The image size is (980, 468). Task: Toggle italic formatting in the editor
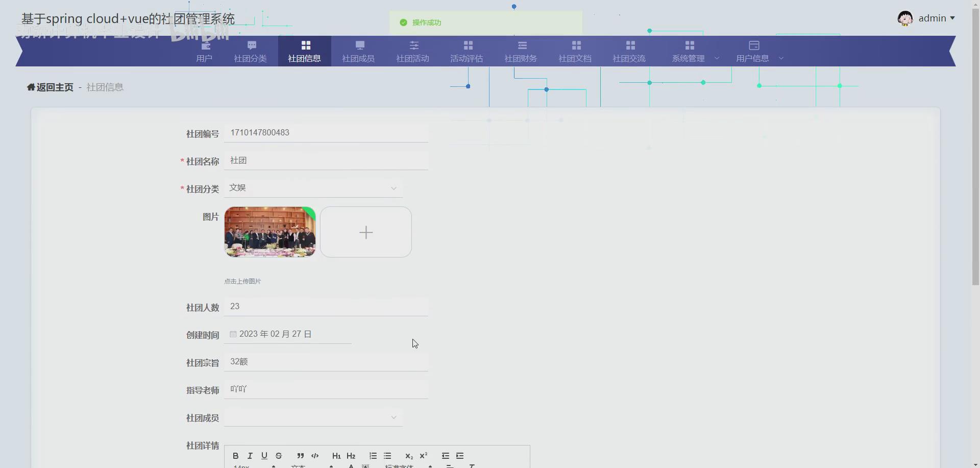(250, 455)
